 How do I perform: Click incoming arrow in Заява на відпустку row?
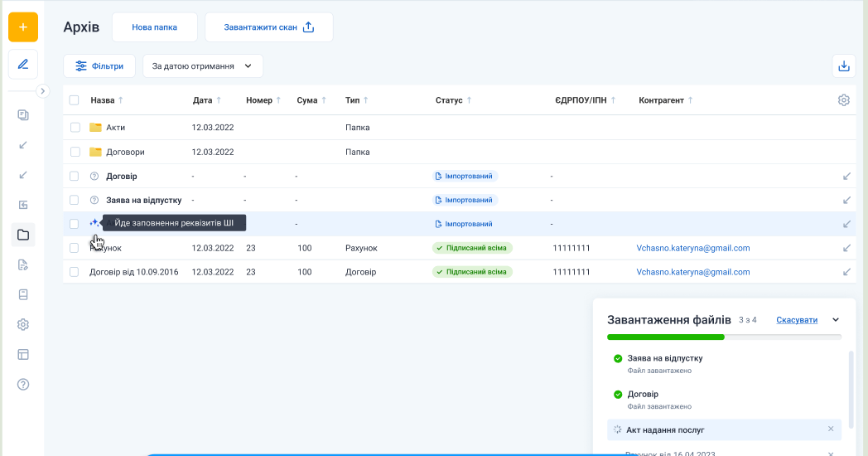point(846,200)
